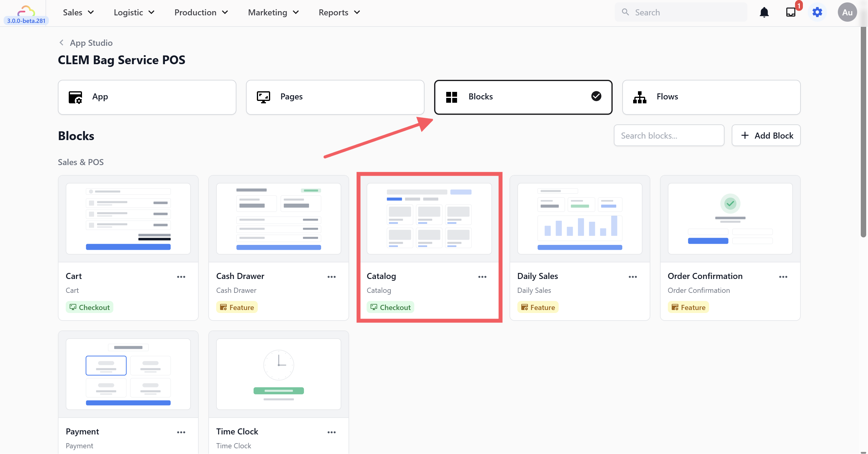Expand the Sales dropdown menu

(78, 12)
